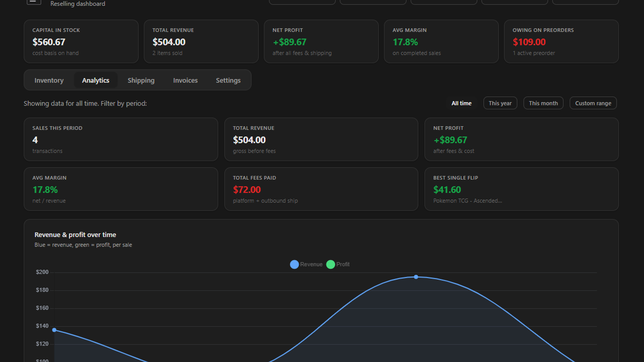This screenshot has width=644, height=362.
Task: Click the Best Single Flip card
Action: coord(521,189)
